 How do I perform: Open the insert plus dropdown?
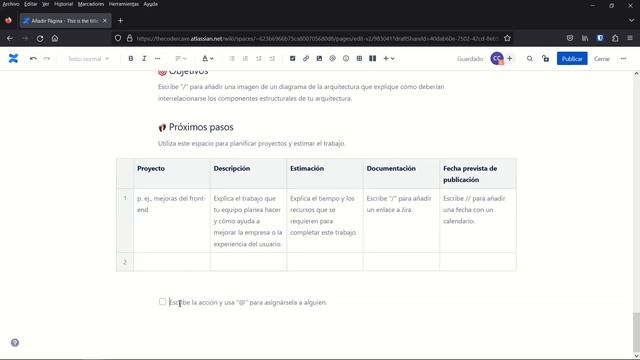click(x=389, y=59)
